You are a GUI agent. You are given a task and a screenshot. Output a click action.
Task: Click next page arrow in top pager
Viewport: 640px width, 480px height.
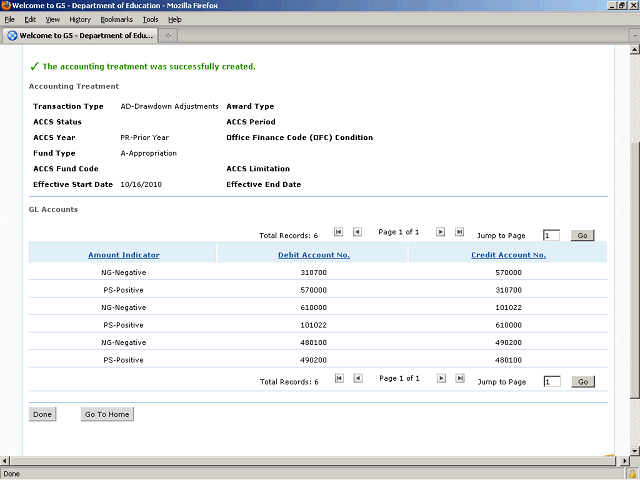pos(440,232)
